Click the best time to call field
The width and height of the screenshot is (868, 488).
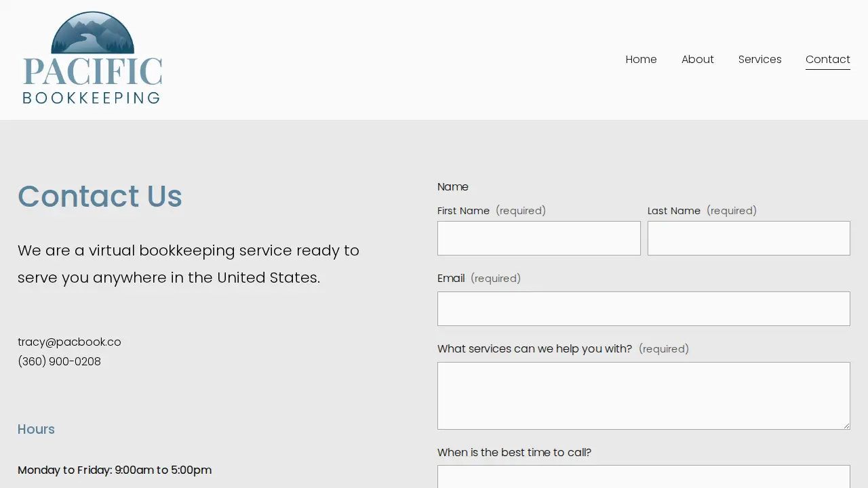pyautogui.click(x=644, y=476)
